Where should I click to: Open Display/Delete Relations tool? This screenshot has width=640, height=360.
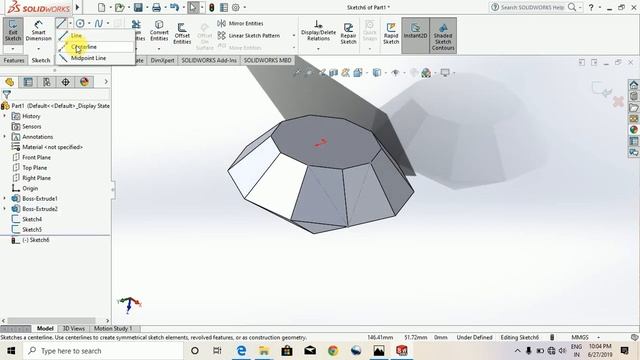pyautogui.click(x=318, y=31)
